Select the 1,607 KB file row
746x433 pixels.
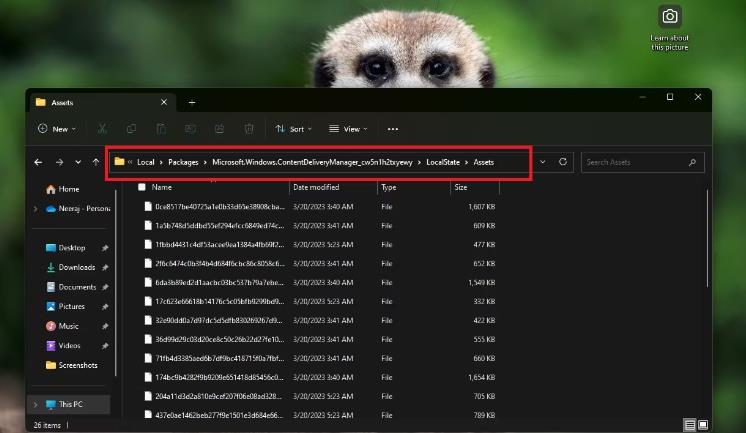pos(319,207)
